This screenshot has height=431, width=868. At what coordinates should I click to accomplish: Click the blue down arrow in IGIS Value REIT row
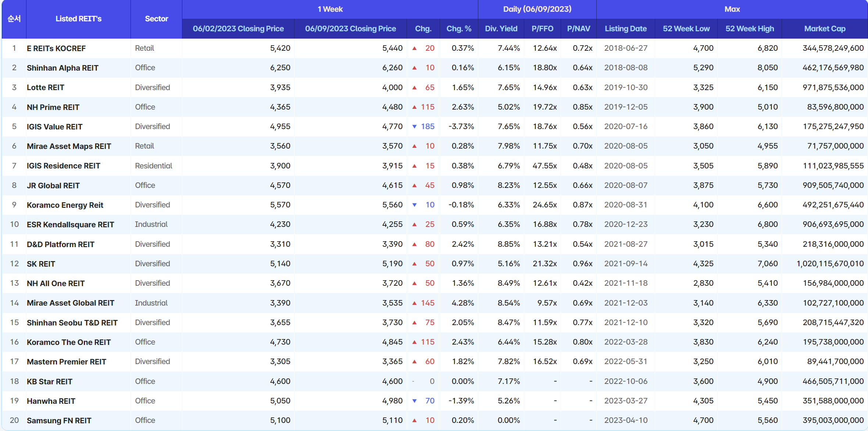tap(414, 127)
